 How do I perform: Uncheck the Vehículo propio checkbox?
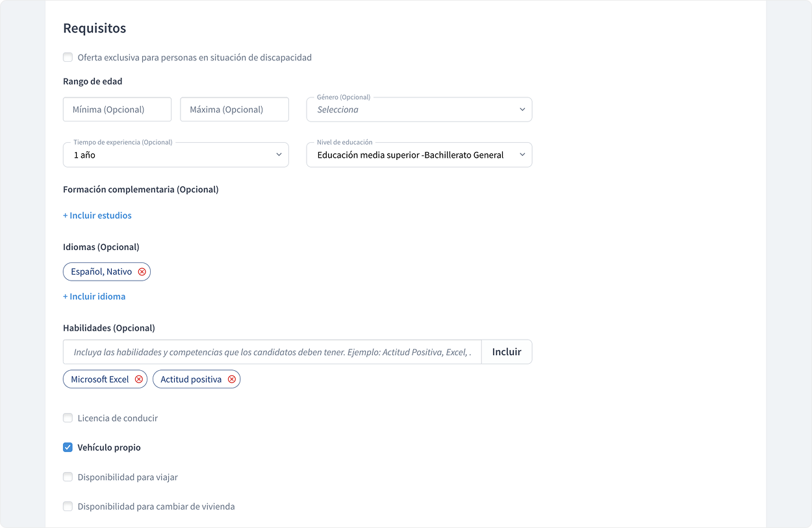tap(68, 447)
